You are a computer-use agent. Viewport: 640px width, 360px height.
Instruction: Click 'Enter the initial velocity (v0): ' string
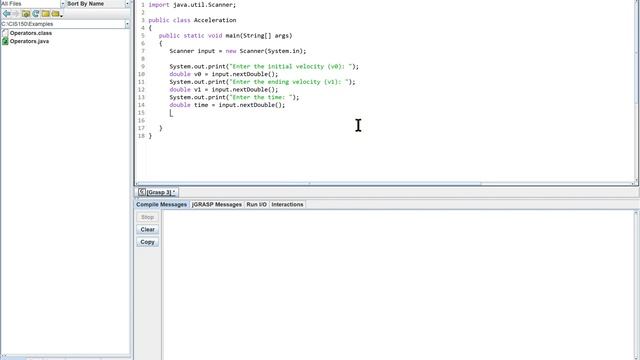(x=292, y=67)
